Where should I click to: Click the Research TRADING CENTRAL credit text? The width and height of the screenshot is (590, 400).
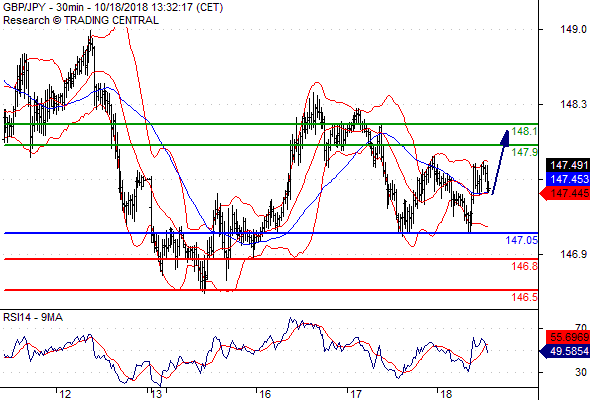(81, 20)
